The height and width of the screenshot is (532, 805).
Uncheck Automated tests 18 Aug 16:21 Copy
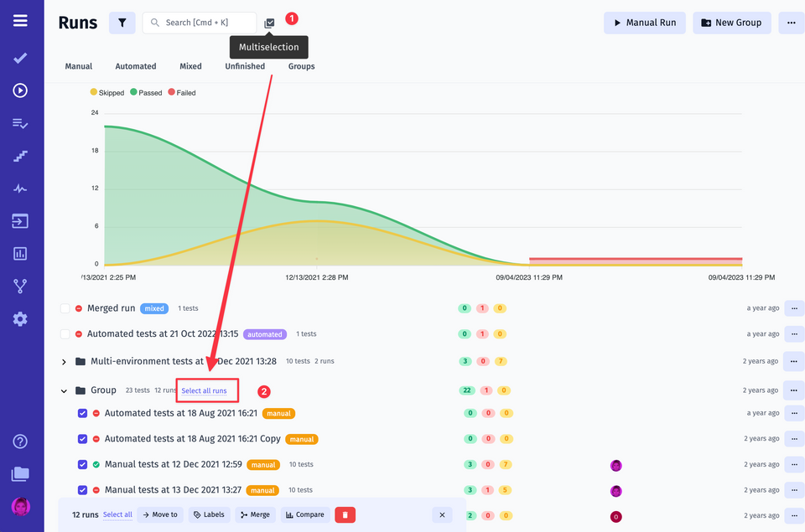[82, 439]
